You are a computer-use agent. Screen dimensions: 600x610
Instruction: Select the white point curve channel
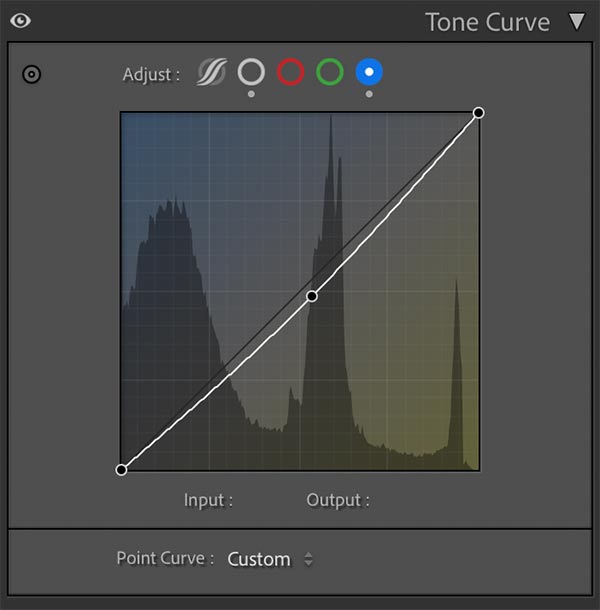point(251,71)
